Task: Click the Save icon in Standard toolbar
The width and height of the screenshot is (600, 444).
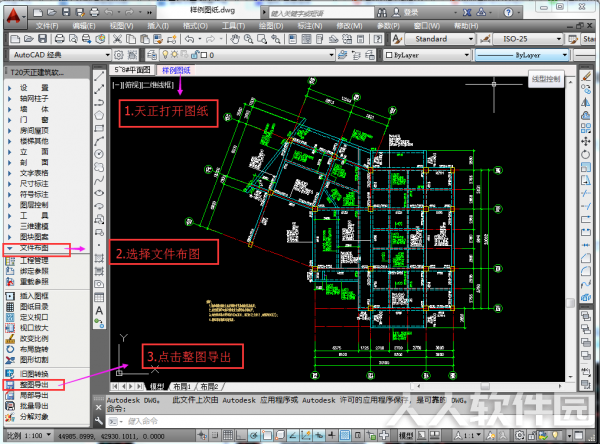Action: point(42,39)
